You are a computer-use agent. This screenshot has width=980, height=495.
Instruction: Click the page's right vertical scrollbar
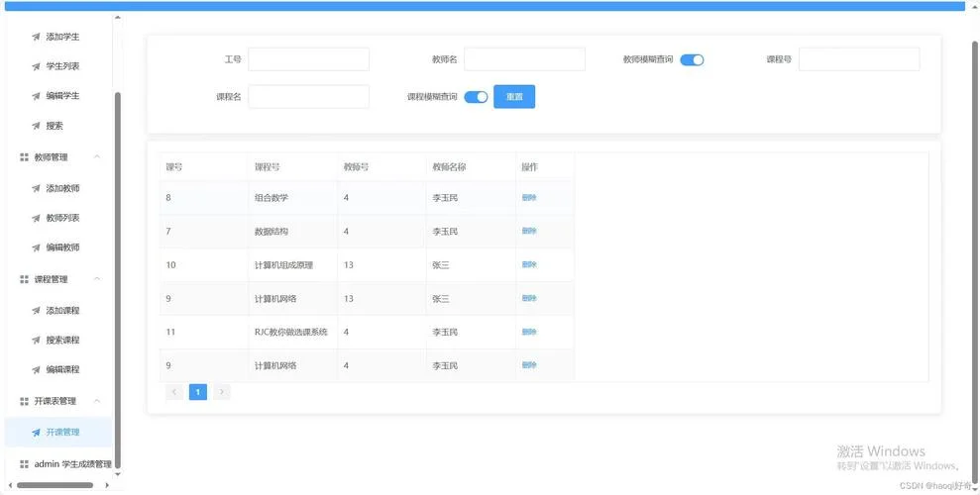click(975, 262)
